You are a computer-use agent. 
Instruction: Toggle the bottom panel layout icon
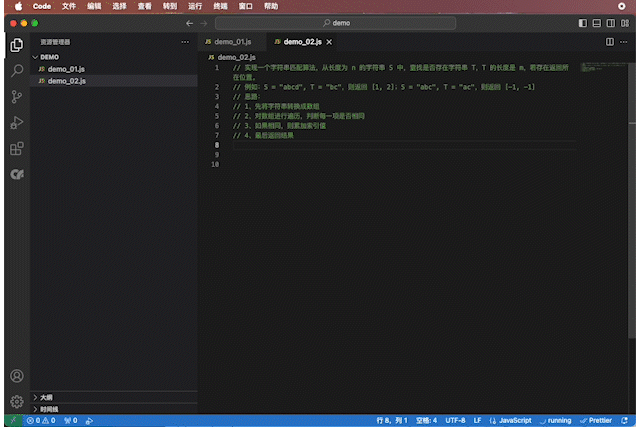coord(597,23)
